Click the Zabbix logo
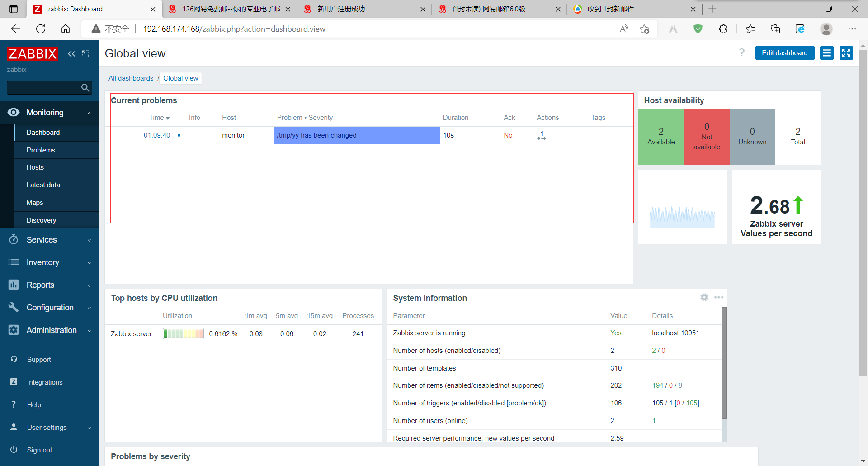The width and height of the screenshot is (868, 466). tap(33, 54)
